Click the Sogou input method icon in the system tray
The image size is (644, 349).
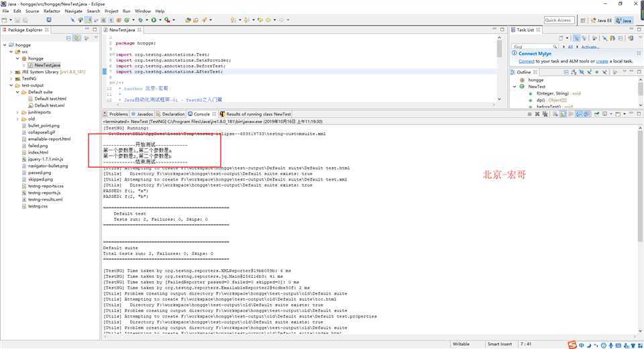tap(572, 345)
